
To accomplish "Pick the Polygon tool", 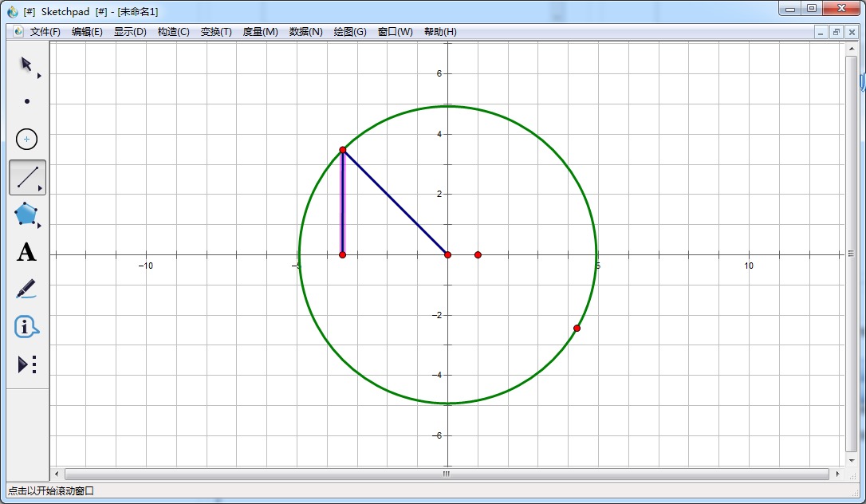I will (26, 214).
